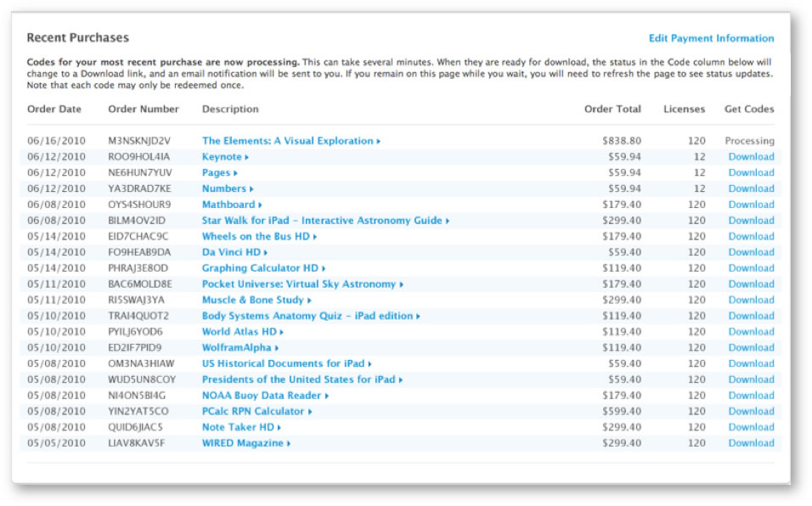Select order number EID7CHAC9C
Screen dimensions: 812x506
pos(138,236)
